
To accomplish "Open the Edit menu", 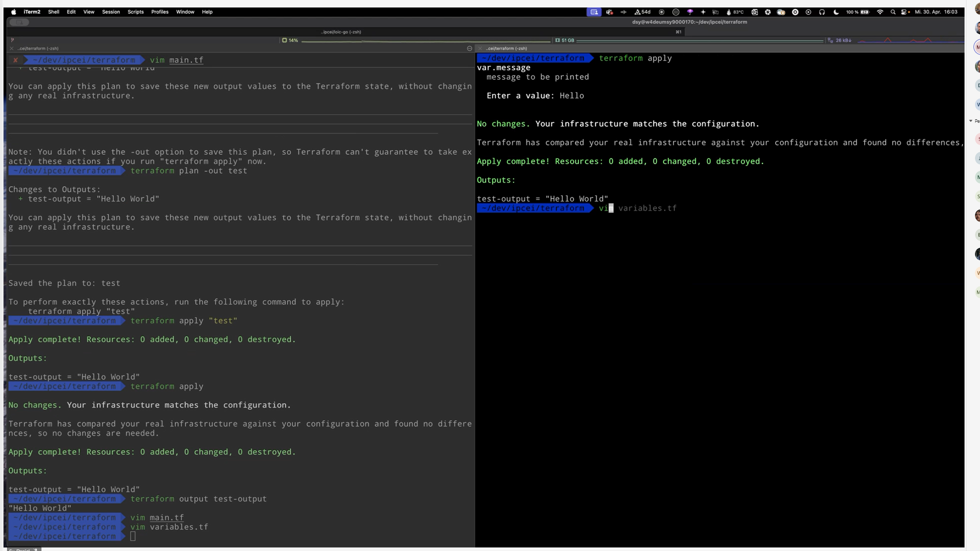I will pos(71,12).
